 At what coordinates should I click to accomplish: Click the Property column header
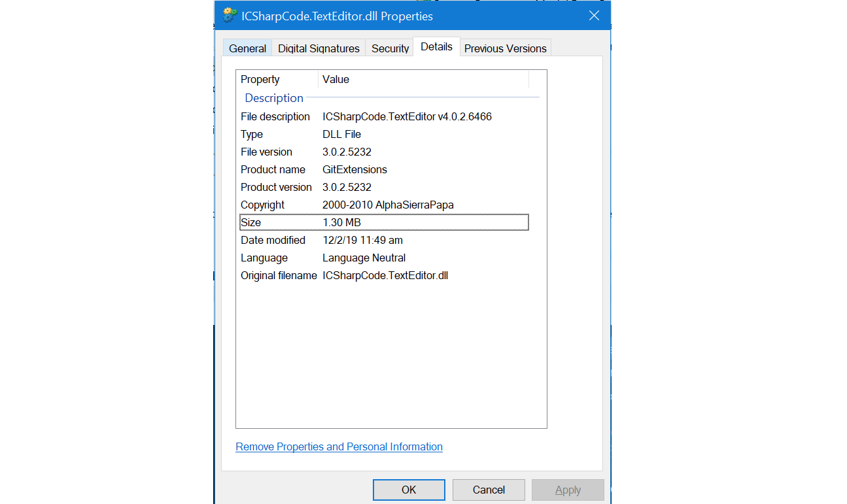point(260,79)
